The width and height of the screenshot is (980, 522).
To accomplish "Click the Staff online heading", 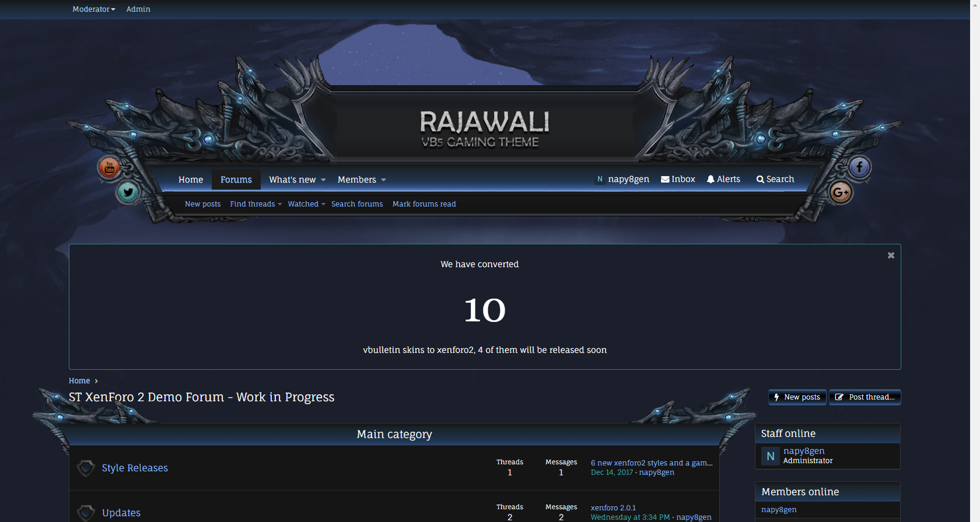I will point(788,433).
